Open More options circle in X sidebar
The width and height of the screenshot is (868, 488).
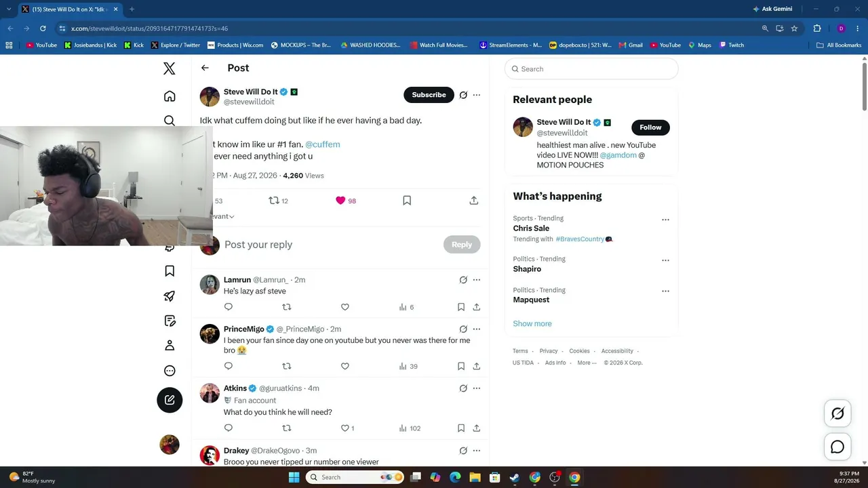pyautogui.click(x=170, y=371)
